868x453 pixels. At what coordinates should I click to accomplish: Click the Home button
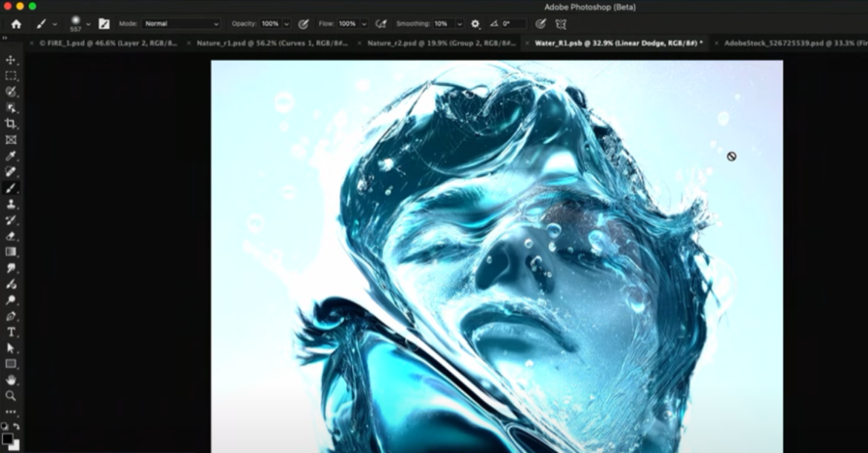16,24
